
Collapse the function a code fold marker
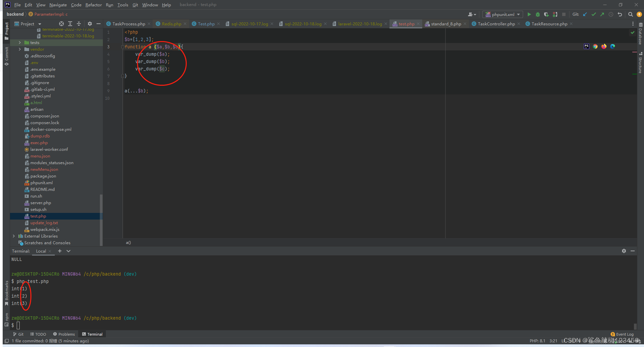[x=123, y=47]
